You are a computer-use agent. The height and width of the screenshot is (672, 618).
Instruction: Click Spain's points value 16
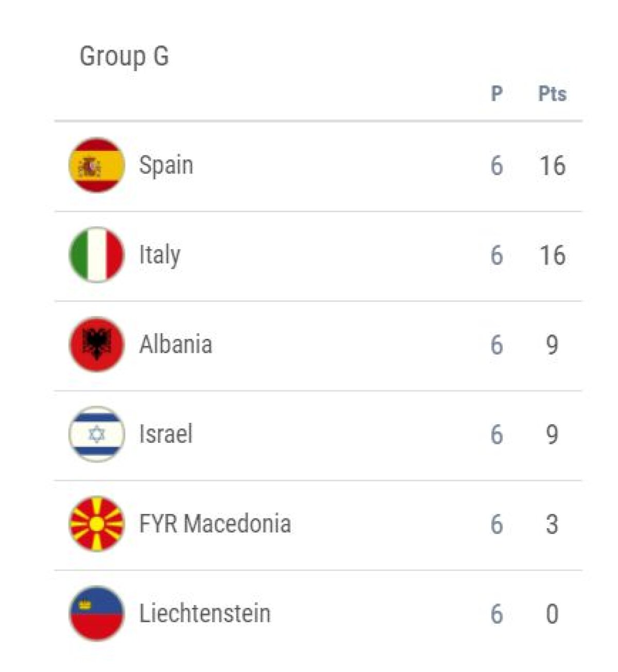click(552, 165)
